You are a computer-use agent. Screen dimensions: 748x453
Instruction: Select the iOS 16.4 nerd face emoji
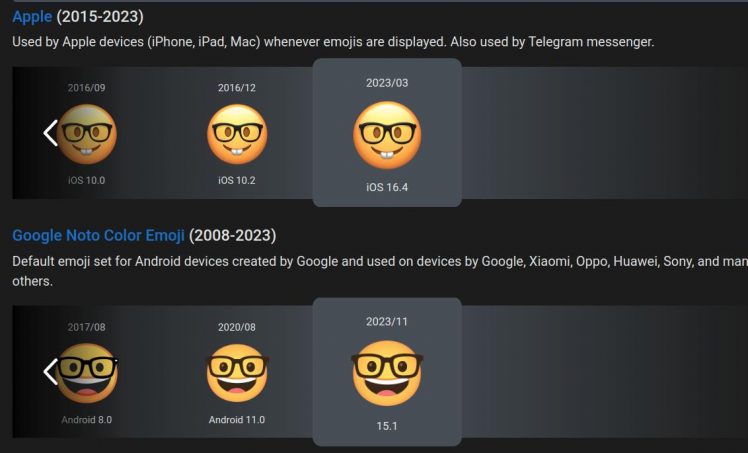[x=387, y=135]
